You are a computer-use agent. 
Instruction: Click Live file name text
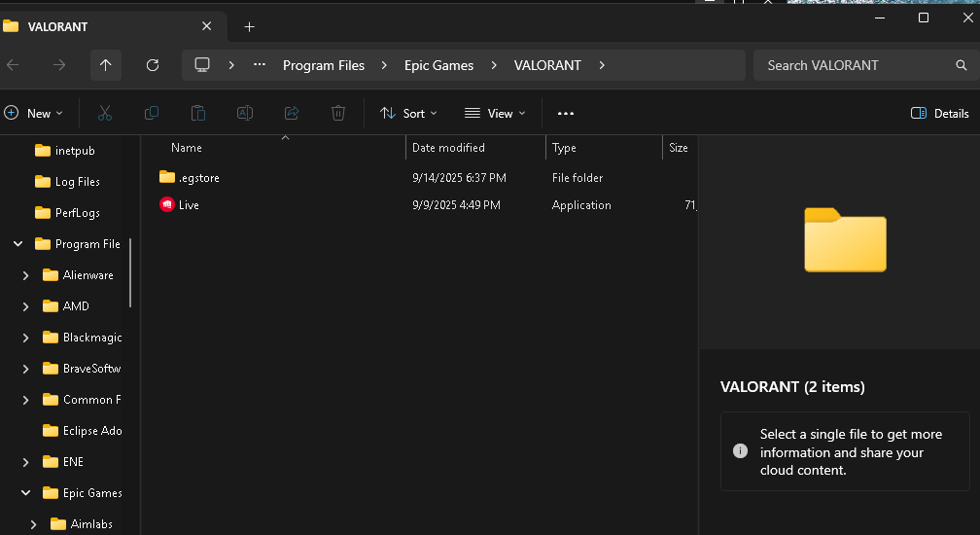pos(189,205)
